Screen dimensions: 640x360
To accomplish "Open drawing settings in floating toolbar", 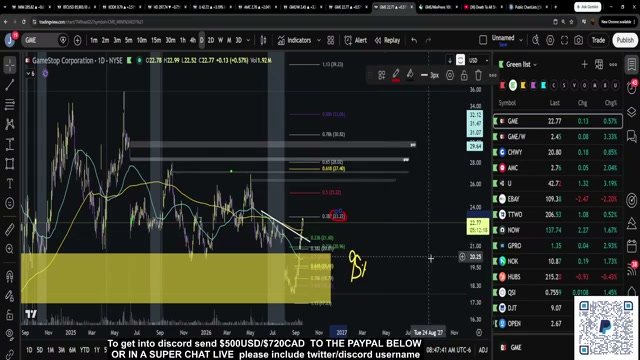I will [449, 75].
